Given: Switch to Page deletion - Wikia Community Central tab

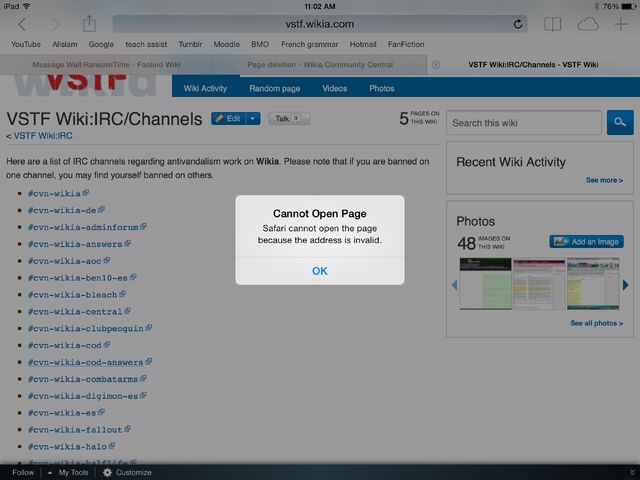Looking at the screenshot, I should (x=320, y=64).
